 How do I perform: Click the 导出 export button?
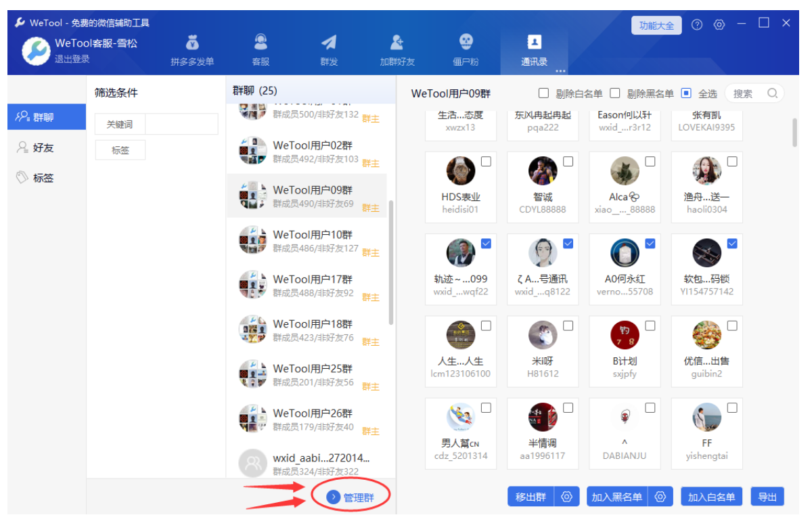coord(767,497)
